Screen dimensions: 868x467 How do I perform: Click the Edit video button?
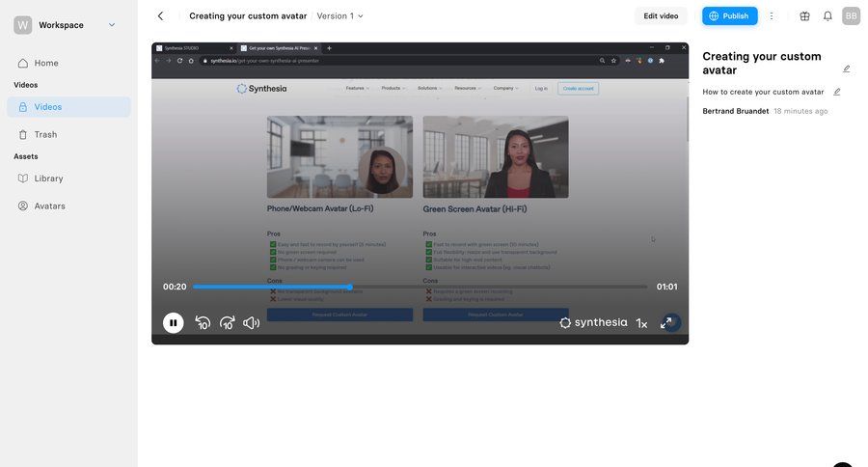661,15
